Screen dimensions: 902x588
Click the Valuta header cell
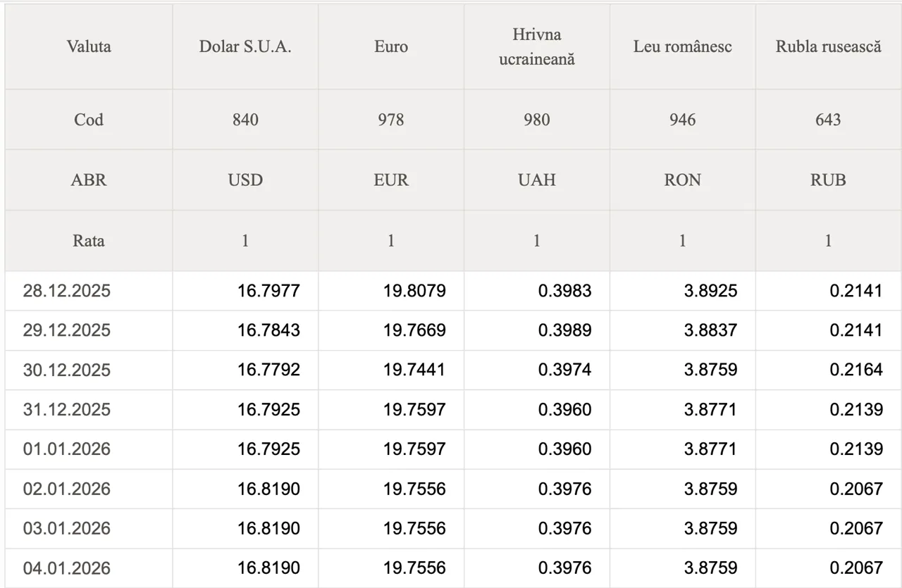89,47
